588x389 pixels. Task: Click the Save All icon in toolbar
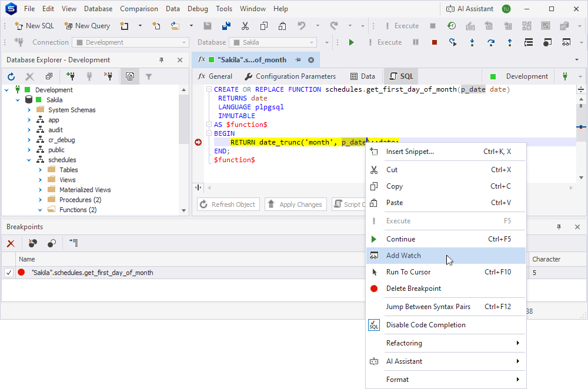pyautogui.click(x=226, y=26)
